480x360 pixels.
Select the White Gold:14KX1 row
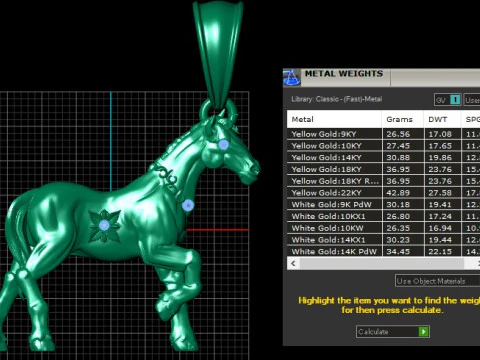pos(383,240)
